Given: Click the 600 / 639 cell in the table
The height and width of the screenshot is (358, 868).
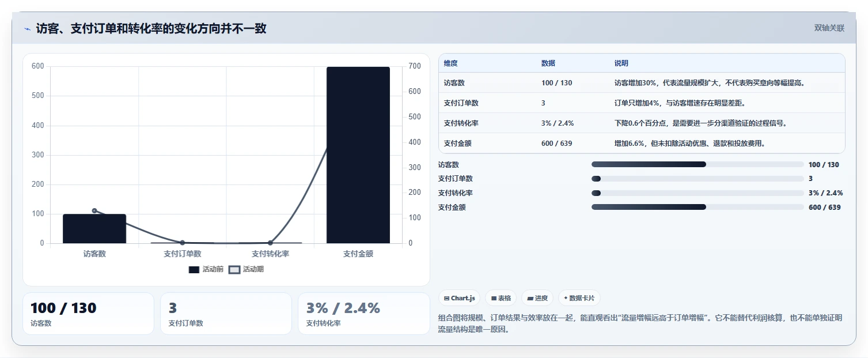Looking at the screenshot, I should [x=557, y=144].
